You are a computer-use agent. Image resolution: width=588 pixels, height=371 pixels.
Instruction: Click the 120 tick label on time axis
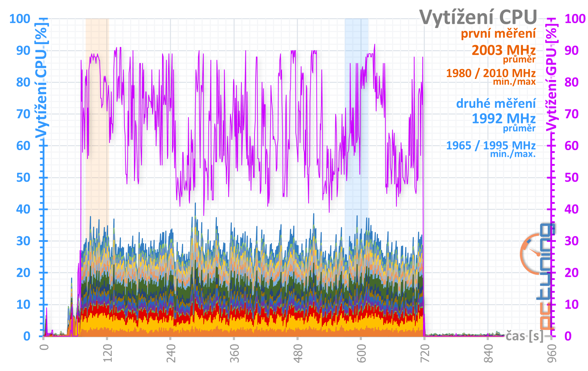pos(107,353)
